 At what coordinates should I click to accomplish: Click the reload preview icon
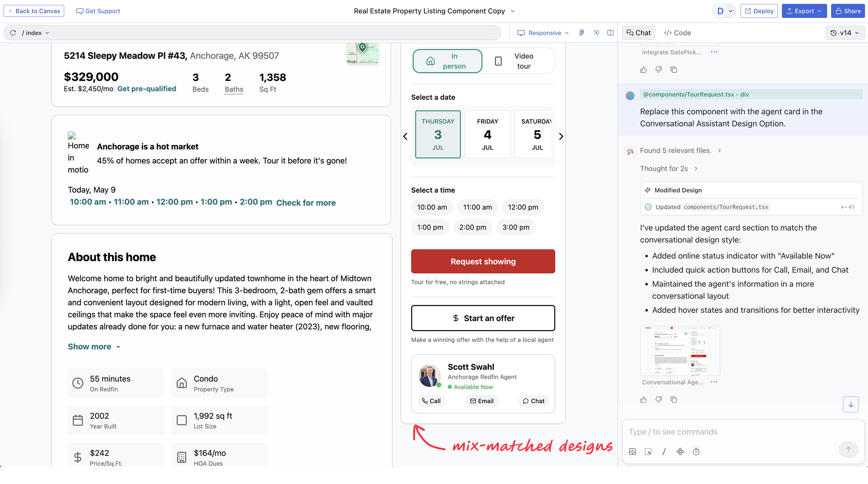pos(13,33)
